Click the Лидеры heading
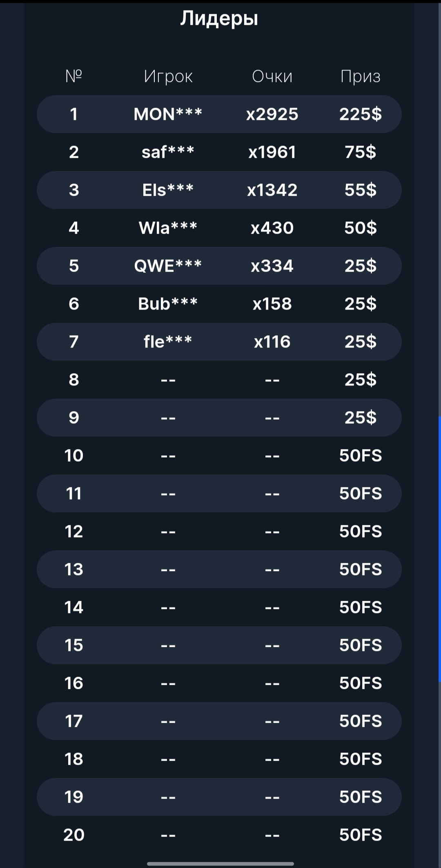The height and width of the screenshot is (868, 441). coord(219,19)
